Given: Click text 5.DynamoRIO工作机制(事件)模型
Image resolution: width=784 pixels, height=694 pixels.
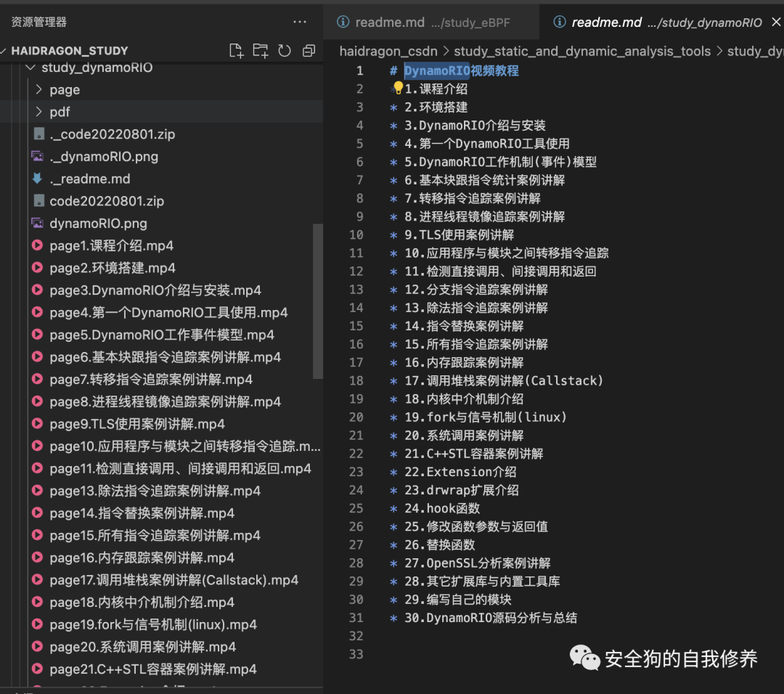Looking at the screenshot, I should point(500,161).
